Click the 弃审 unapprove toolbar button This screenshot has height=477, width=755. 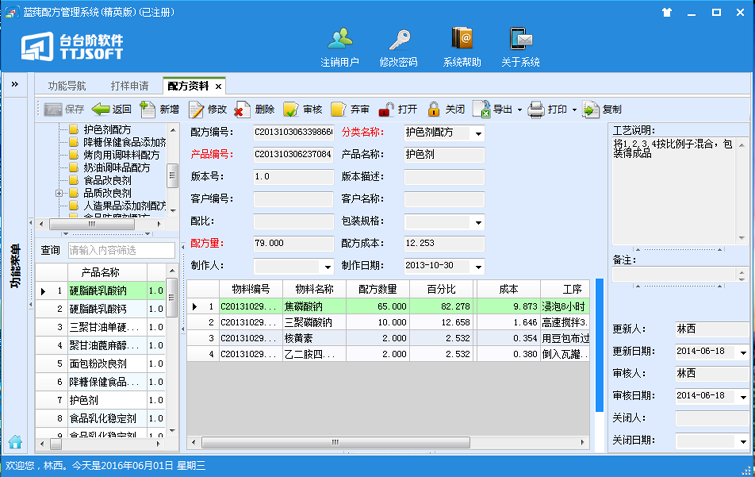[350, 110]
